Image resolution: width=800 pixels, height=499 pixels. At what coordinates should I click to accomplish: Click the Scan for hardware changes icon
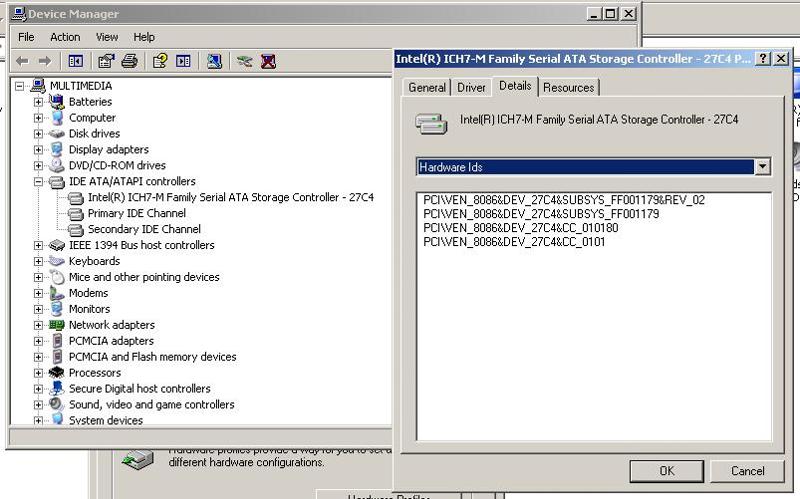click(x=214, y=61)
